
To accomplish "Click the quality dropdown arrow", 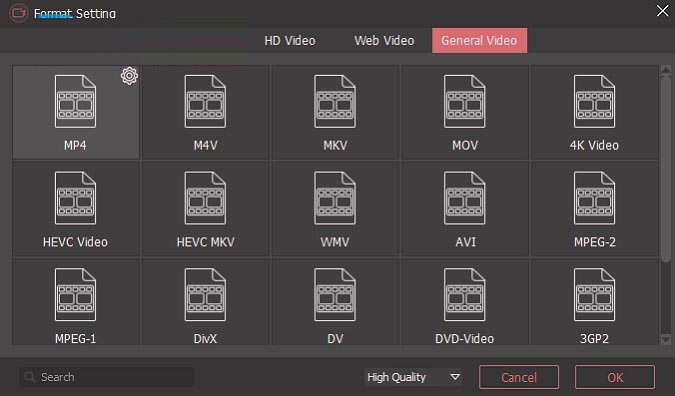I will tap(455, 377).
